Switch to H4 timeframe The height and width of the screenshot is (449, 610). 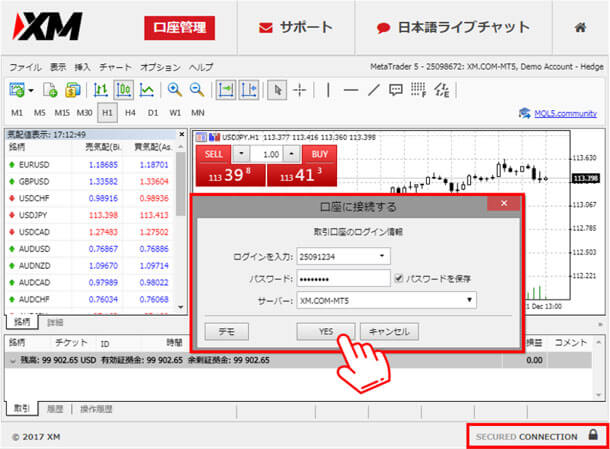130,113
